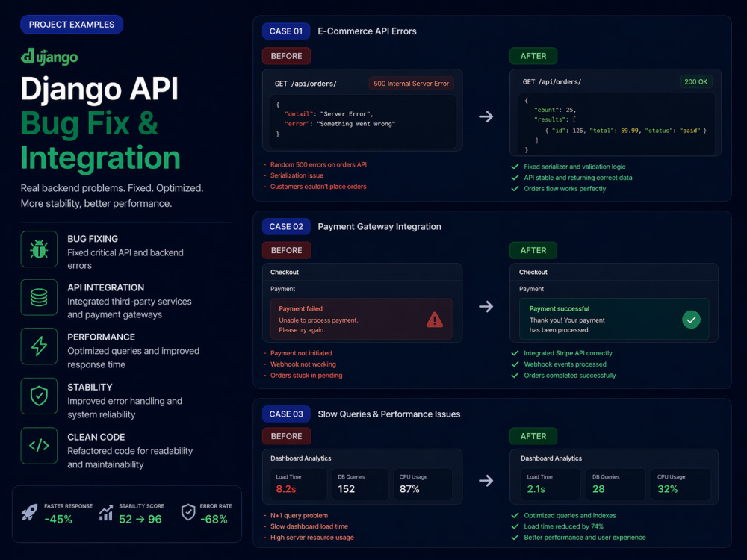Click the rocket icon by FASTER RESPONSE

pos(30,512)
